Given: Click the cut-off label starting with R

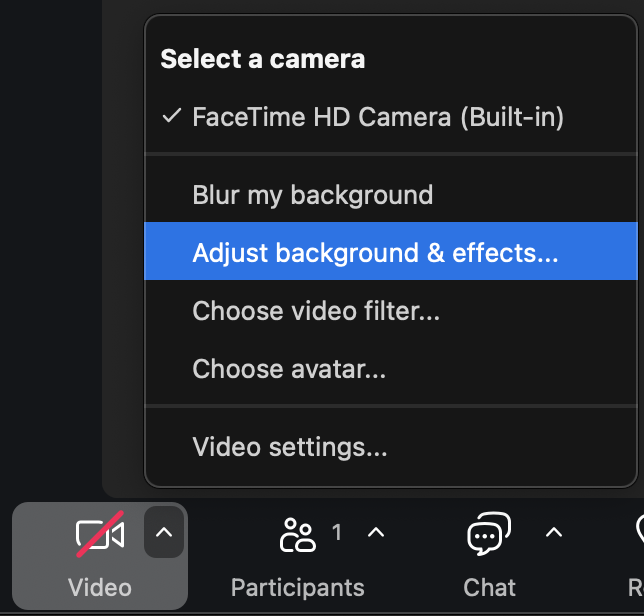Looking at the screenshot, I should click(x=636, y=587).
